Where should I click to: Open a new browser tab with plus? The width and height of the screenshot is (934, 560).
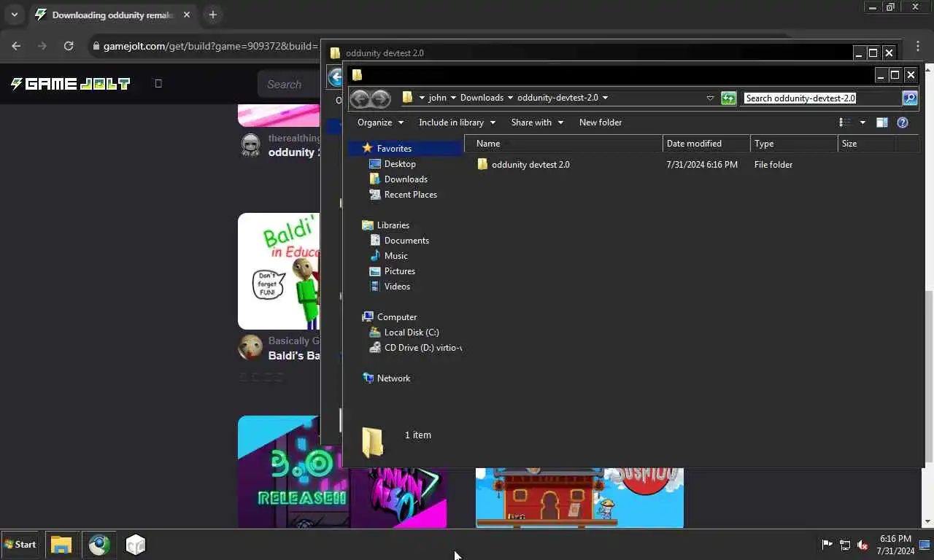[212, 15]
